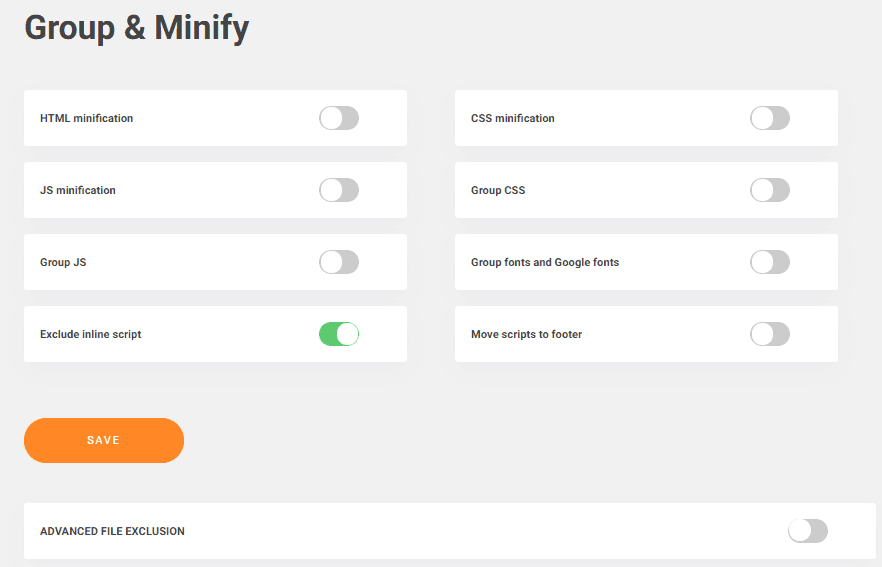Toggle the Group JS switch on
Image resolution: width=882 pixels, height=567 pixels.
pos(338,262)
